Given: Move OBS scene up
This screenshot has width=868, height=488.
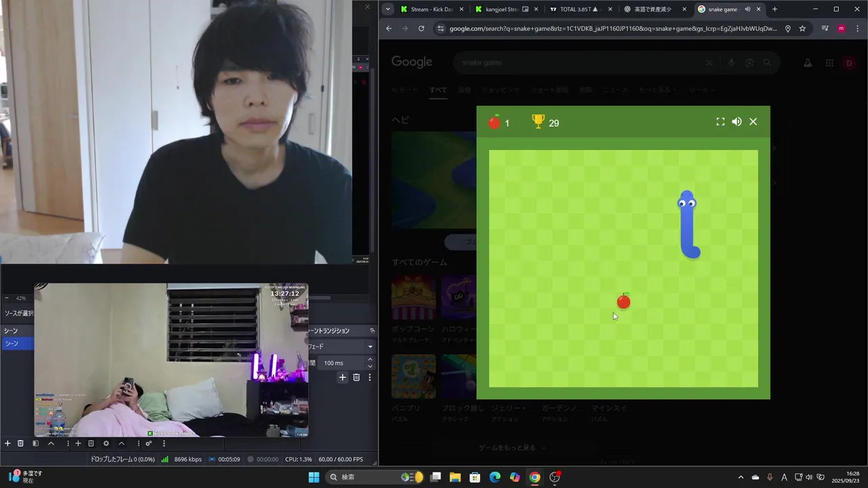Looking at the screenshot, I should click(x=51, y=443).
